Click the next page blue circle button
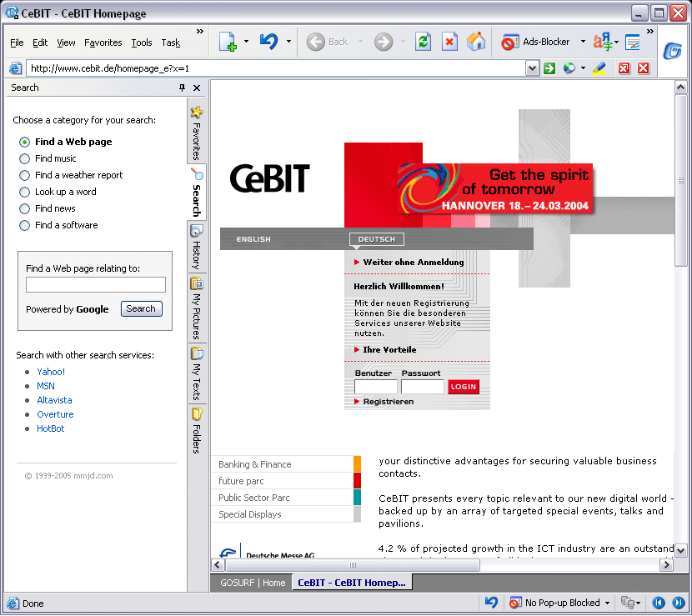This screenshot has width=692, height=616. tap(679, 603)
